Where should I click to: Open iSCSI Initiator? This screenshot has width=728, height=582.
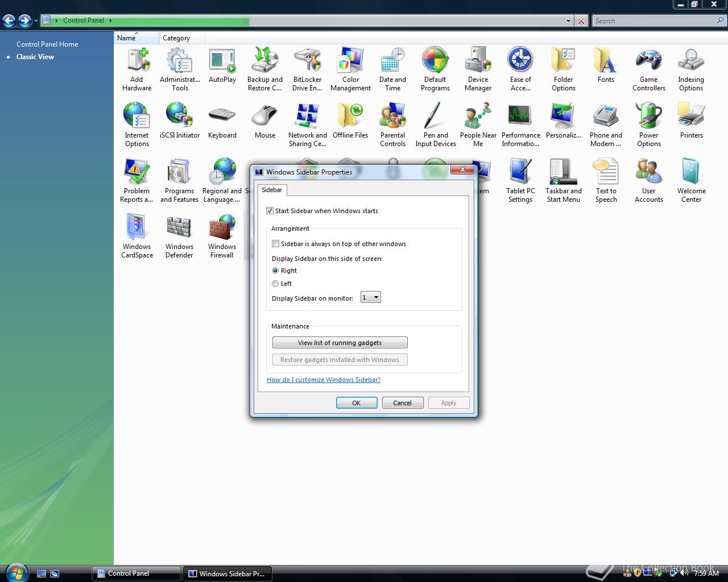pyautogui.click(x=180, y=121)
